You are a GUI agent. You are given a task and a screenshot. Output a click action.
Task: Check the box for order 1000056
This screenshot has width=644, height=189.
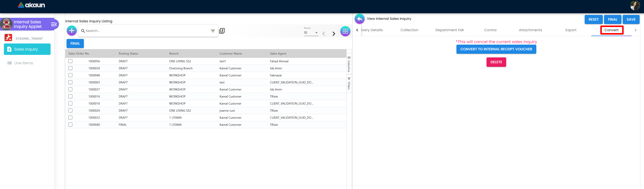[70, 61]
